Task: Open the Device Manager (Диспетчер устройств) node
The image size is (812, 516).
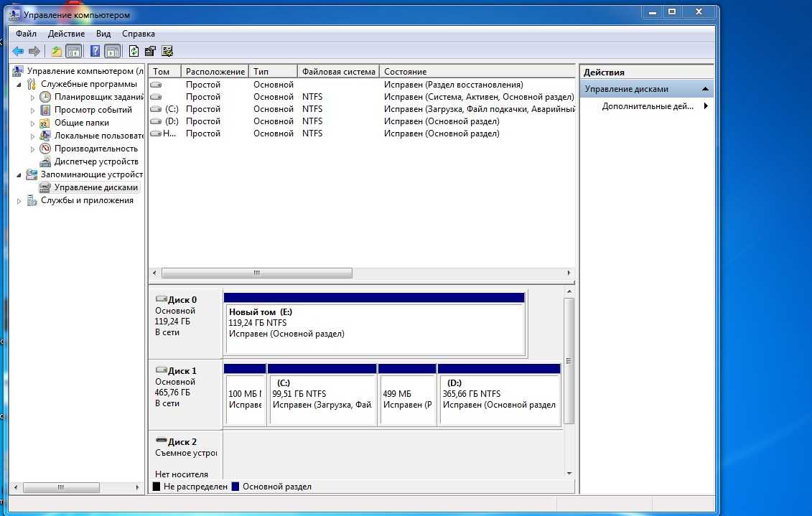Action: (95, 161)
